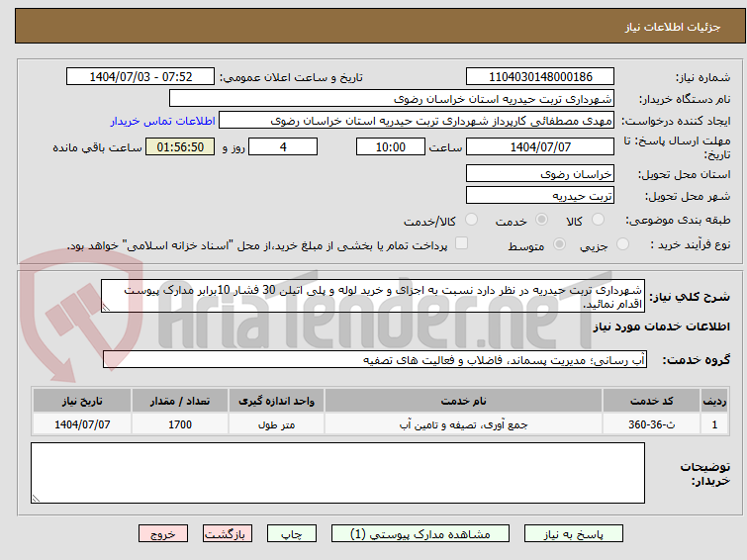Click the تعداد / مقدار column header
Screen dimensions: 747x560
coord(180,401)
